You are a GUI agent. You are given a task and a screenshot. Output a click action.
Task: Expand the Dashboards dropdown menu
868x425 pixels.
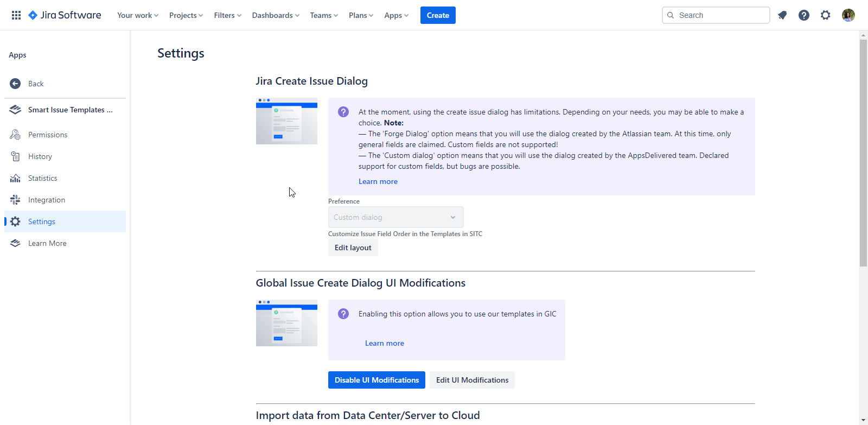point(275,15)
